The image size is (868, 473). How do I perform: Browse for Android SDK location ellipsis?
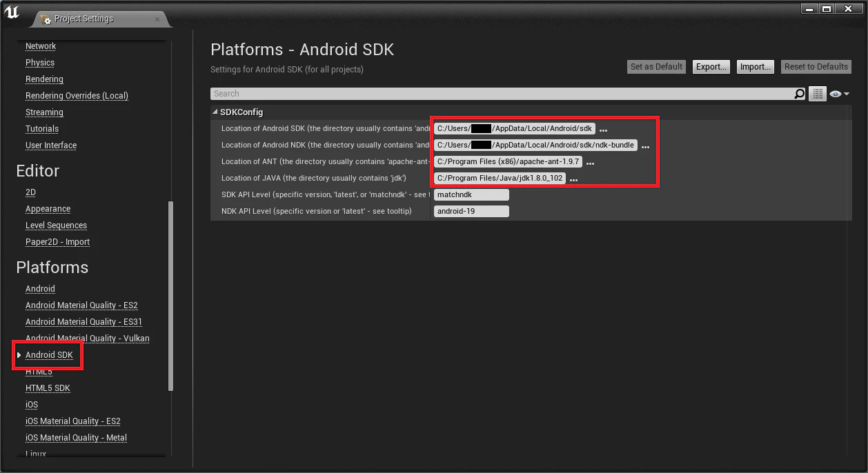pos(603,130)
